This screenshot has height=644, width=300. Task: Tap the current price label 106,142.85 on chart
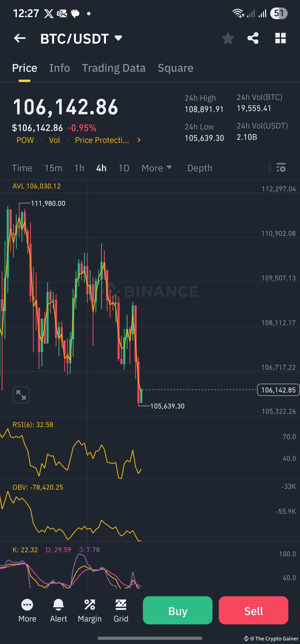278,390
